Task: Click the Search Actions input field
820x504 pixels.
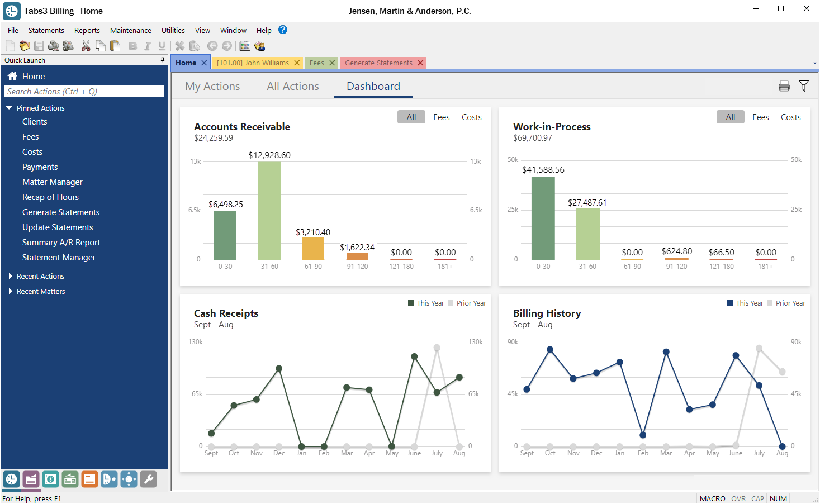Action: point(84,91)
